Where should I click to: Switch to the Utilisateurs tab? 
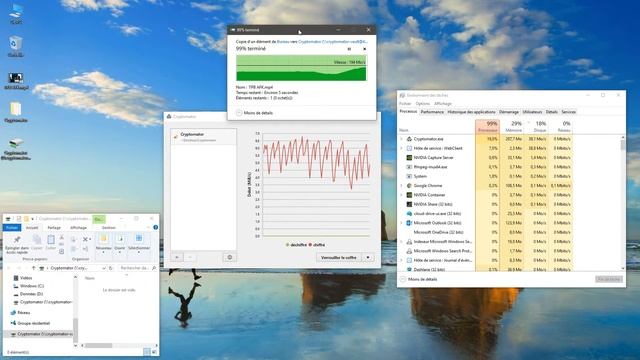pyautogui.click(x=532, y=112)
